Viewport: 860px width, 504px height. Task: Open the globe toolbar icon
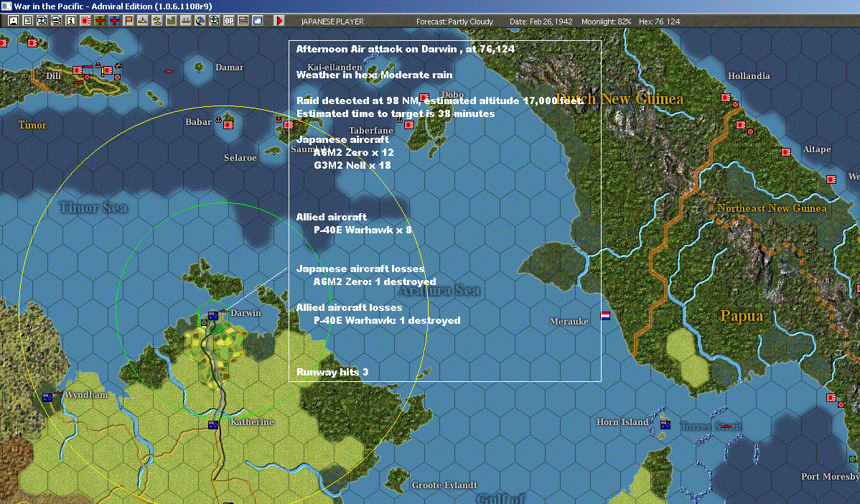coord(200,21)
